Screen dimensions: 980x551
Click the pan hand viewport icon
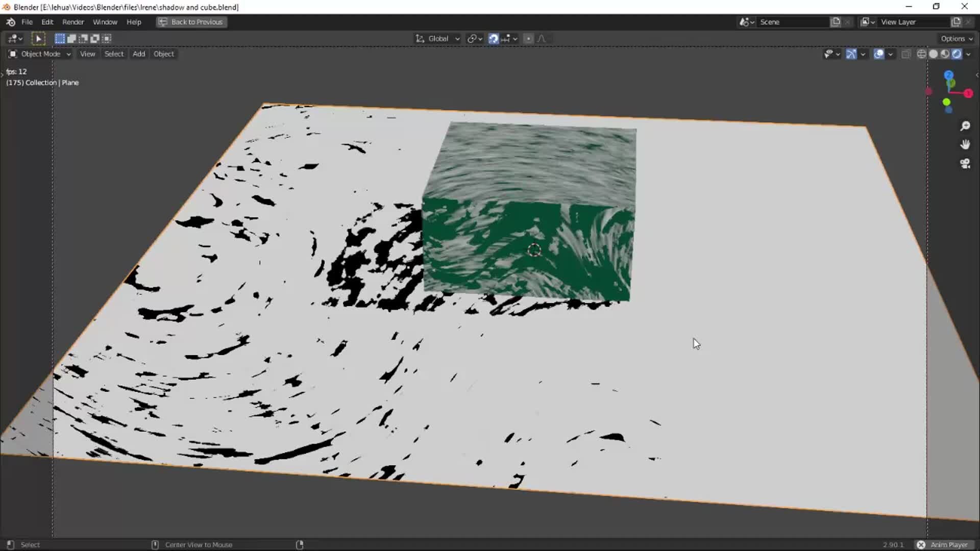[965, 145]
